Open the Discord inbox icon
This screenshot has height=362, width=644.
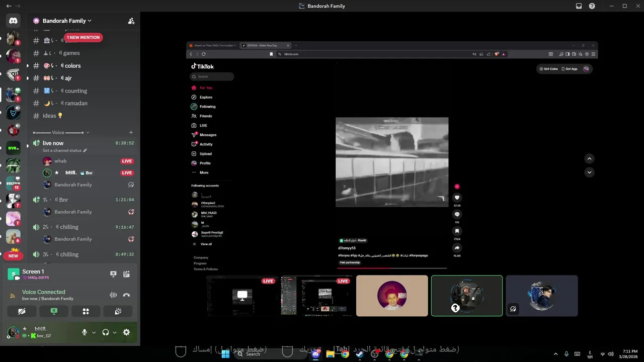coord(579,6)
